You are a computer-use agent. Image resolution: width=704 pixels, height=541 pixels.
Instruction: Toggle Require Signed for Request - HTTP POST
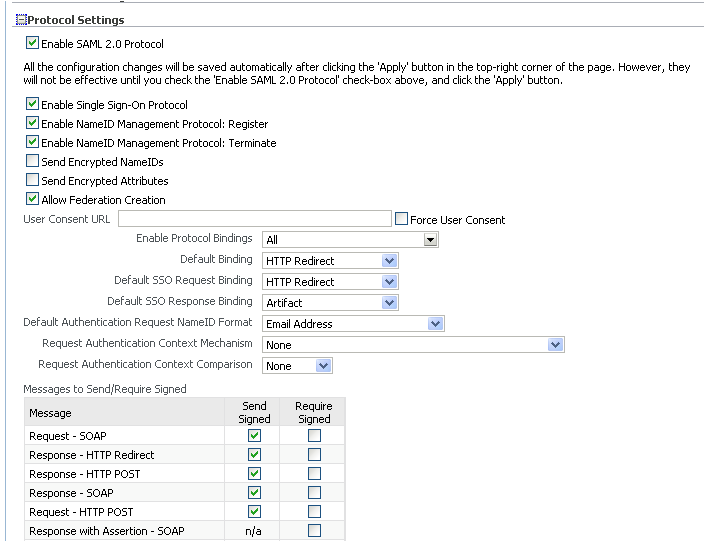coord(314,512)
